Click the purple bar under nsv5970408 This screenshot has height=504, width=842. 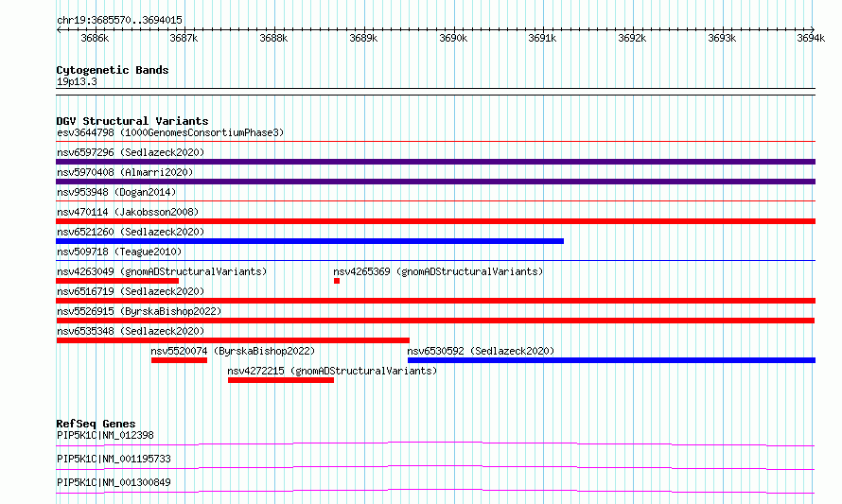435,182
